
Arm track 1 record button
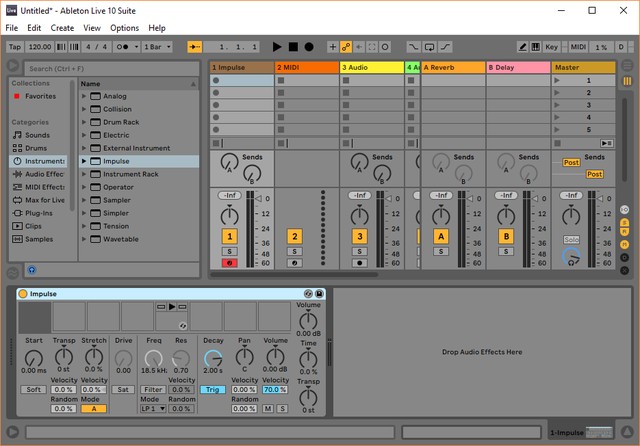coord(230,263)
